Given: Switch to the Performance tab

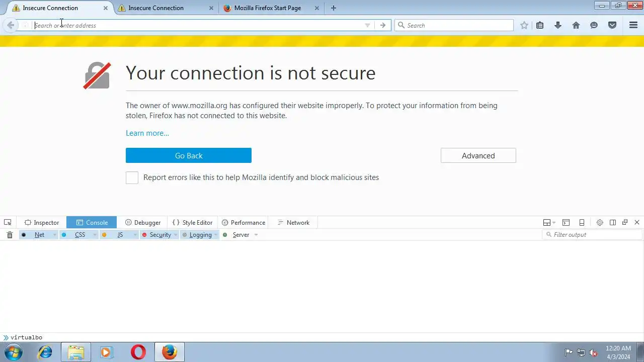Looking at the screenshot, I should coord(244,222).
